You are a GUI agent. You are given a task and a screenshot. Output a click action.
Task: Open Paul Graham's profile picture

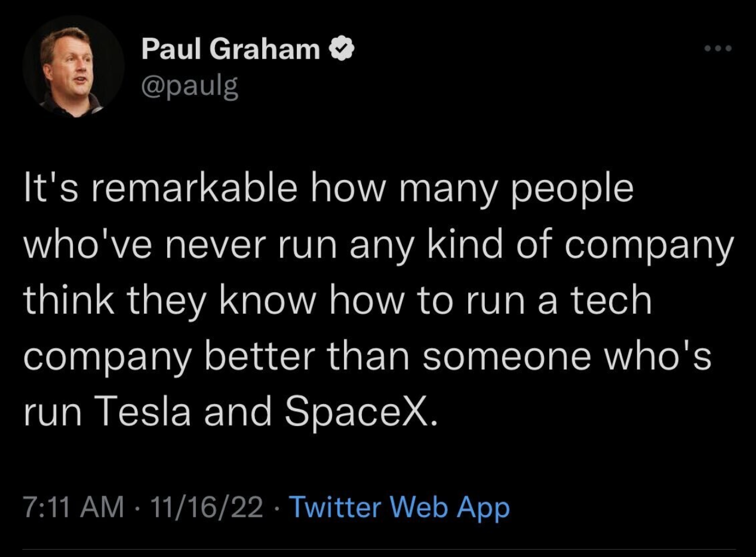click(73, 67)
